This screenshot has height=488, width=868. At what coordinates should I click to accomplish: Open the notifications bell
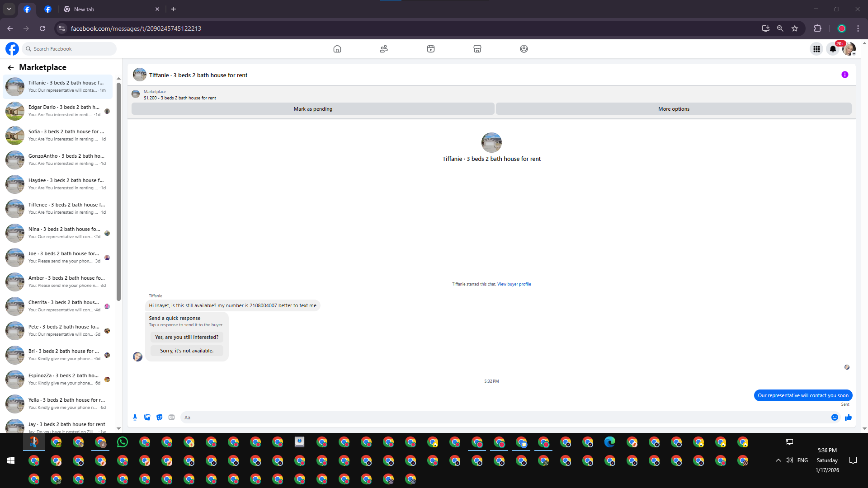[833, 49]
